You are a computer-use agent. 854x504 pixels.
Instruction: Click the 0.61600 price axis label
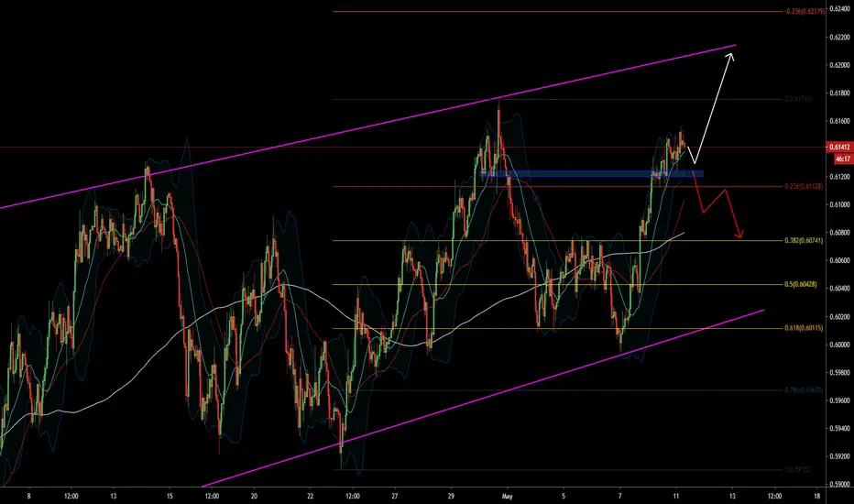(839, 122)
